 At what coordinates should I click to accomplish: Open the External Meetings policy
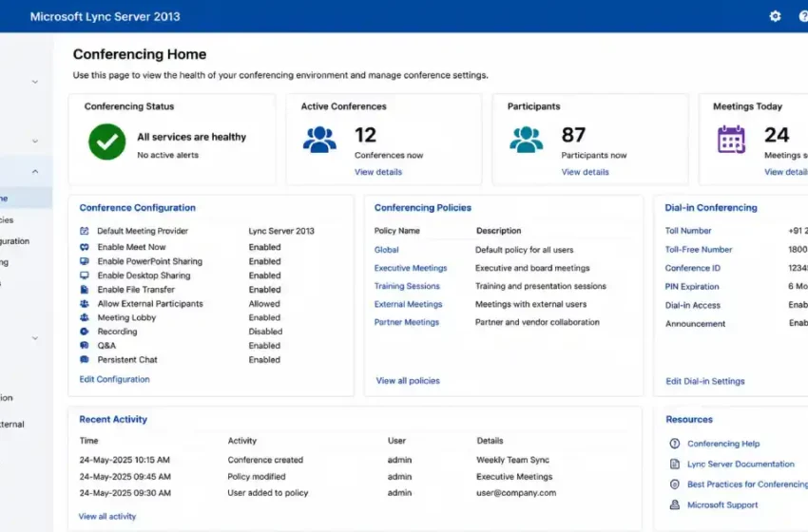coord(408,304)
